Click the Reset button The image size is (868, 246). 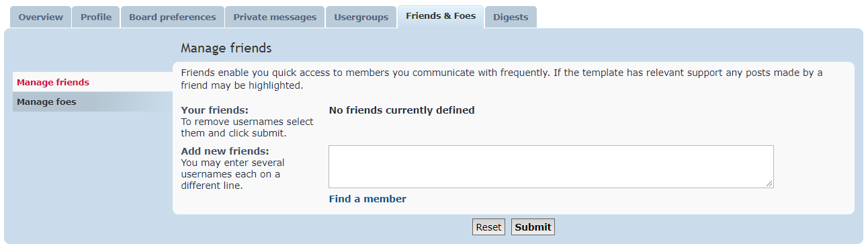tap(488, 227)
